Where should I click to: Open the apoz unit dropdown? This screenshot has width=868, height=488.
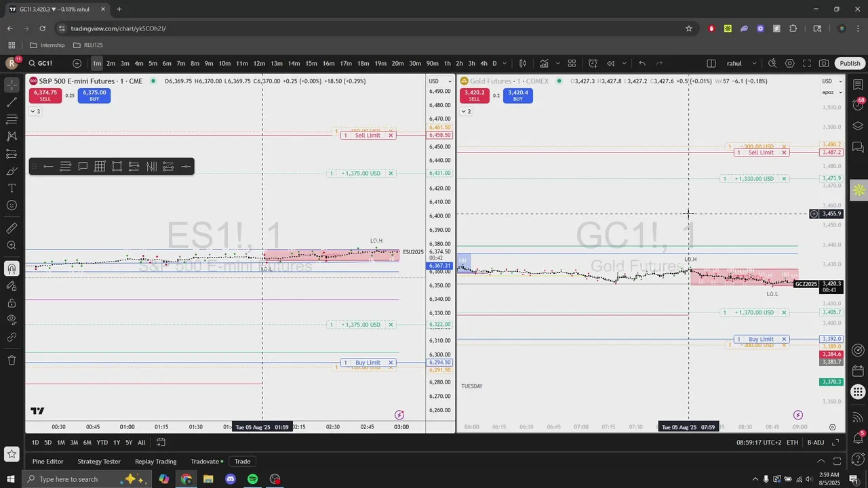tap(831, 92)
